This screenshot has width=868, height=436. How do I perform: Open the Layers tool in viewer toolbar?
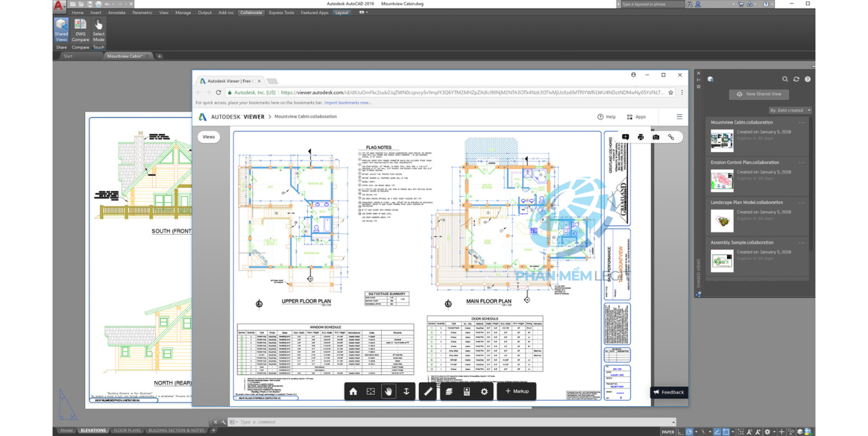click(x=449, y=391)
